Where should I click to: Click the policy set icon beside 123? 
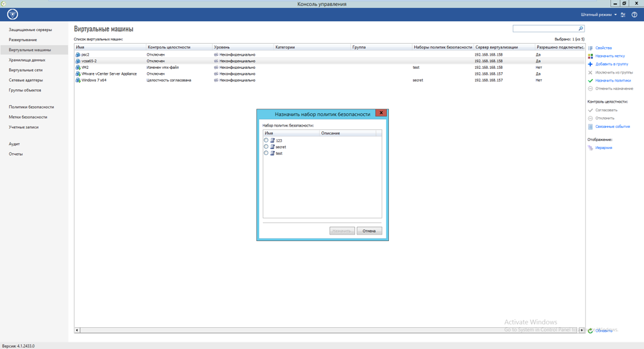point(272,140)
